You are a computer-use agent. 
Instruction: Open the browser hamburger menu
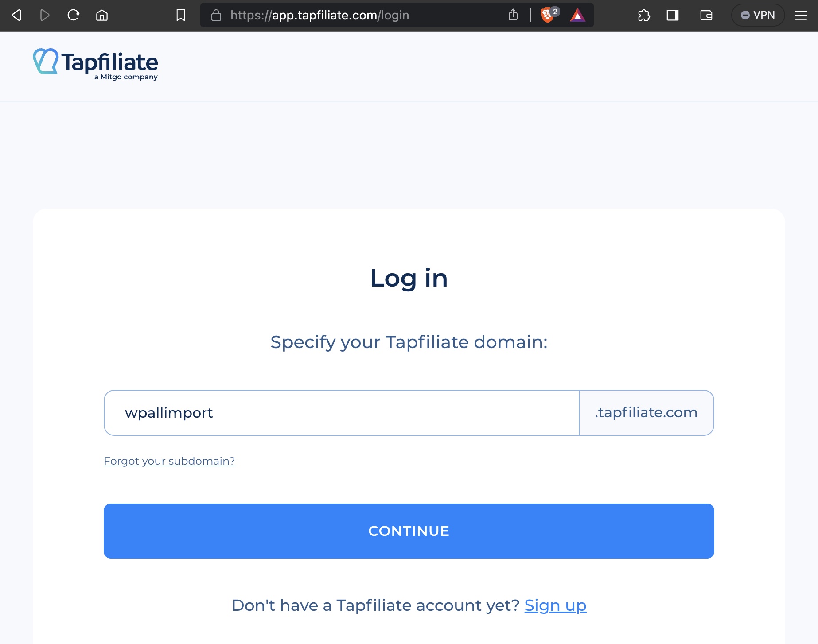(801, 16)
